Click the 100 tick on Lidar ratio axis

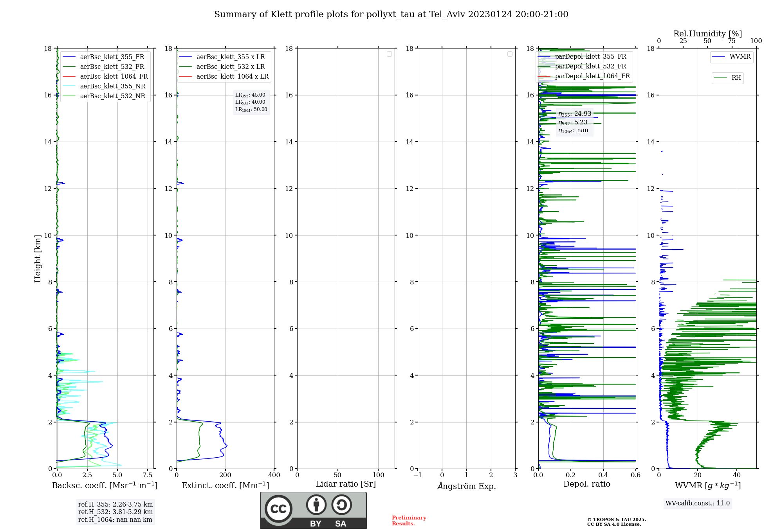point(378,475)
